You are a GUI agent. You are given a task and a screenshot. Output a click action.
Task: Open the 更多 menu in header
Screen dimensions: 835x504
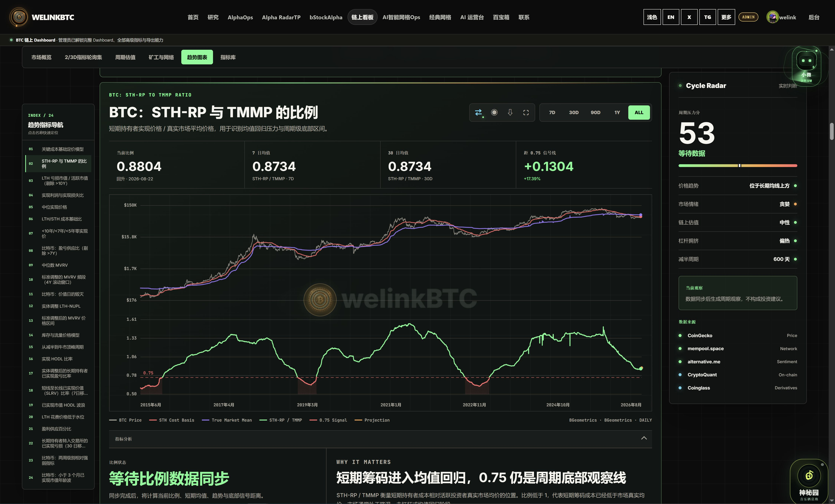point(726,17)
